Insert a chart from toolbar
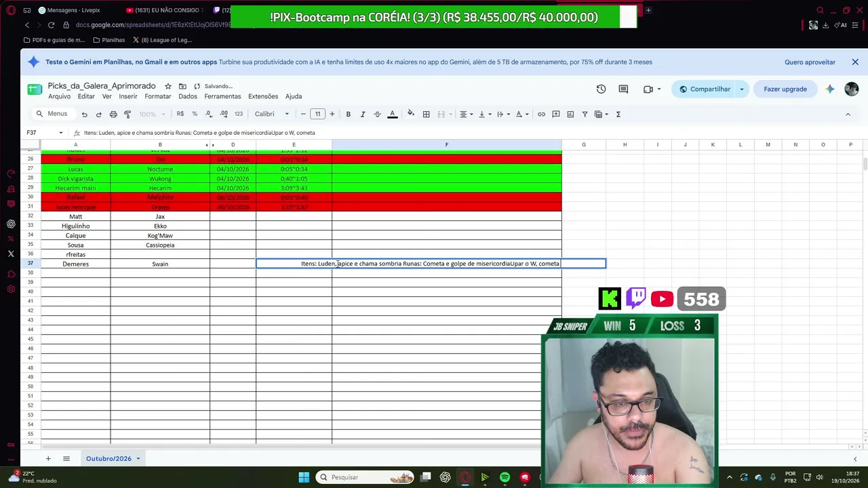Screen dimensions: 868x488 [570, 115]
